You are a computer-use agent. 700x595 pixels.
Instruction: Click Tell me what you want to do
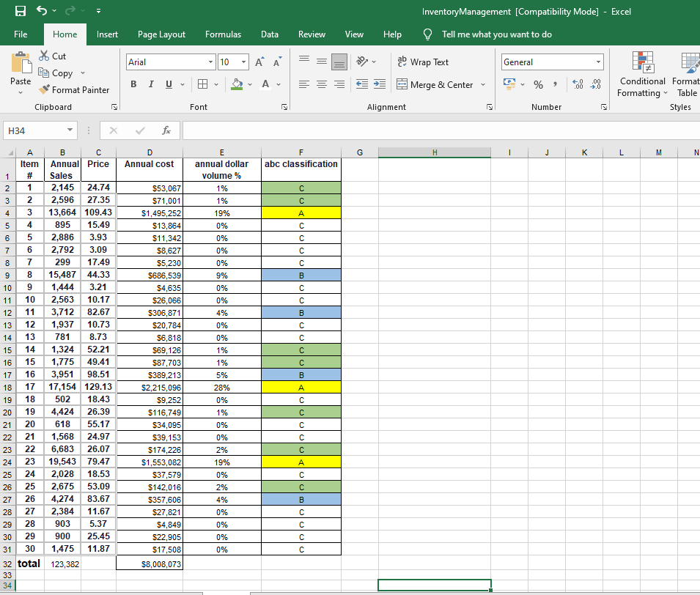(x=496, y=34)
